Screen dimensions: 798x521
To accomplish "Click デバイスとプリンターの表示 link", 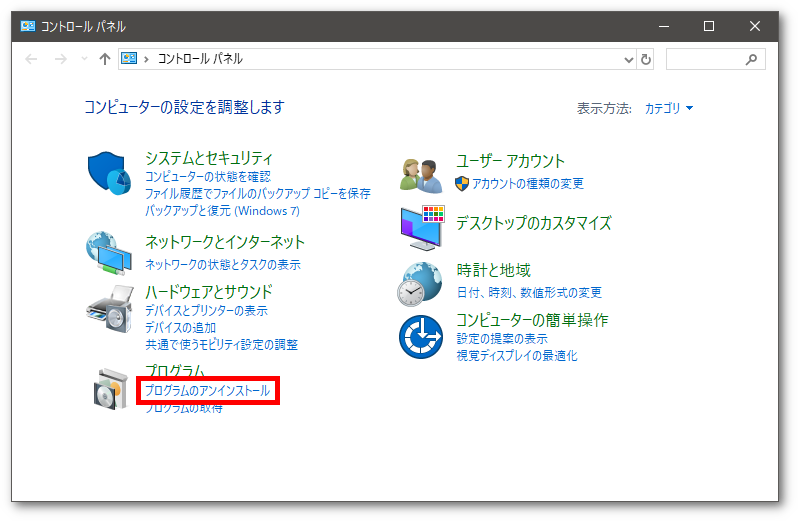I will 207,310.
